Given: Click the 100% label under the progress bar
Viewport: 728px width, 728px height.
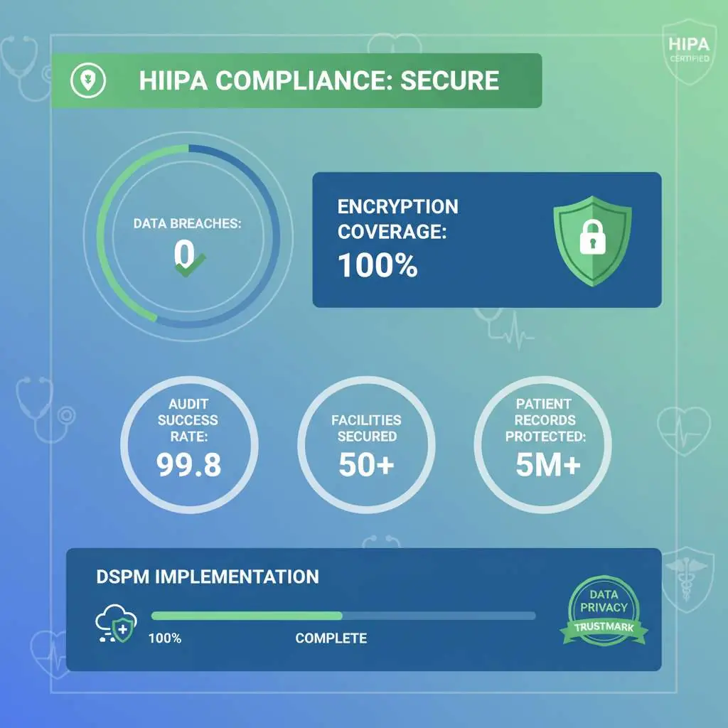Looking at the screenshot, I should [x=165, y=638].
